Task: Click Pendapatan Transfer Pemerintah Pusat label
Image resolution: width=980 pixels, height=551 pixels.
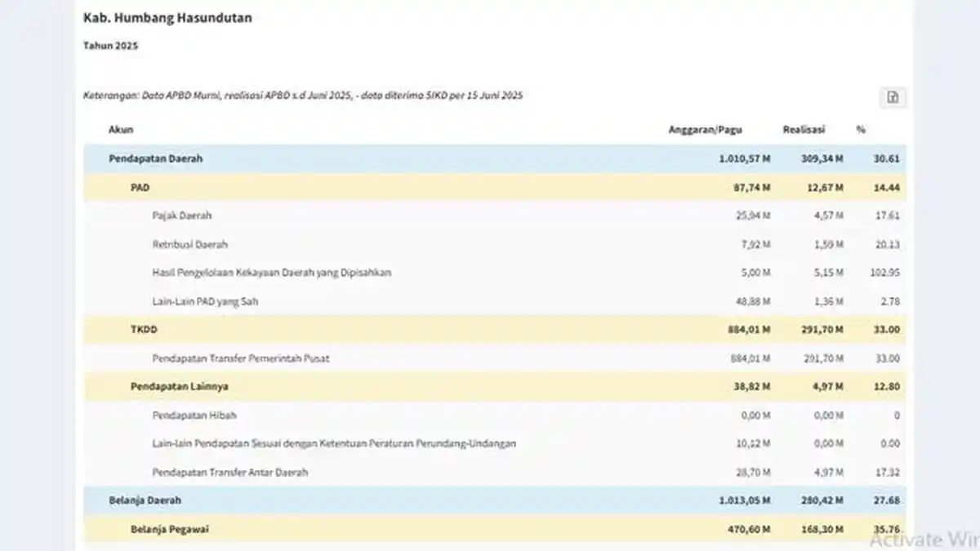Action: (240, 358)
